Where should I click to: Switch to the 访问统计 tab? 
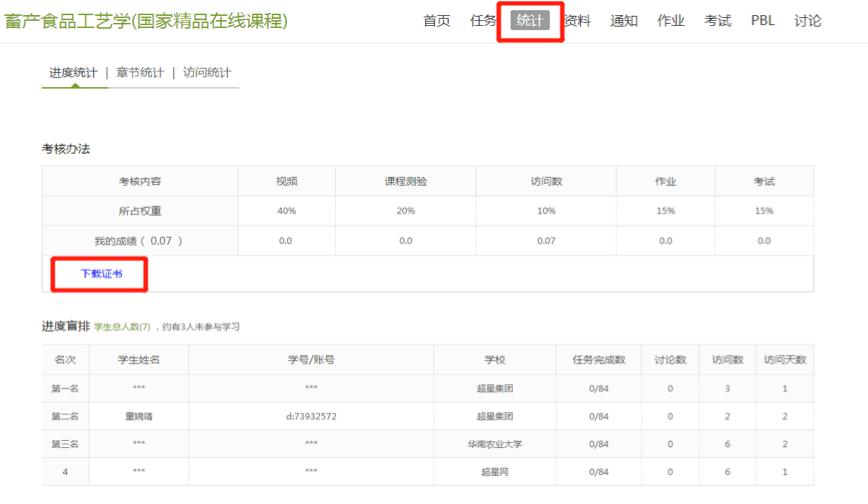207,73
